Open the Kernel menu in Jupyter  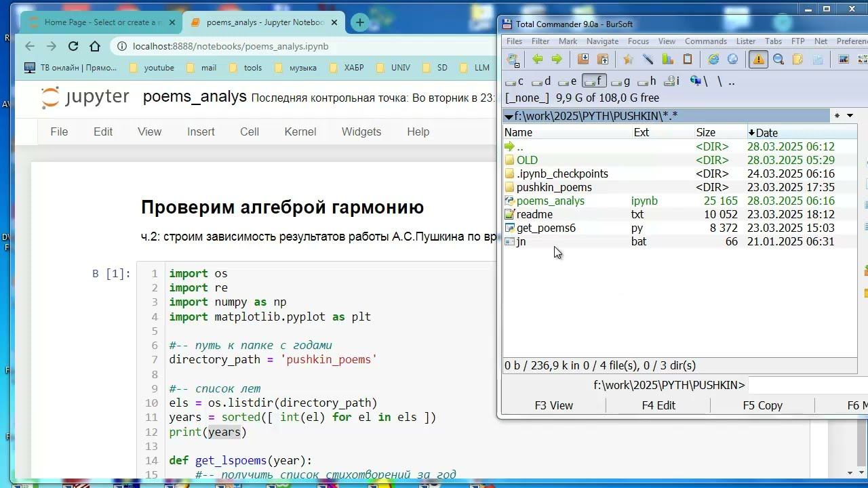point(300,132)
